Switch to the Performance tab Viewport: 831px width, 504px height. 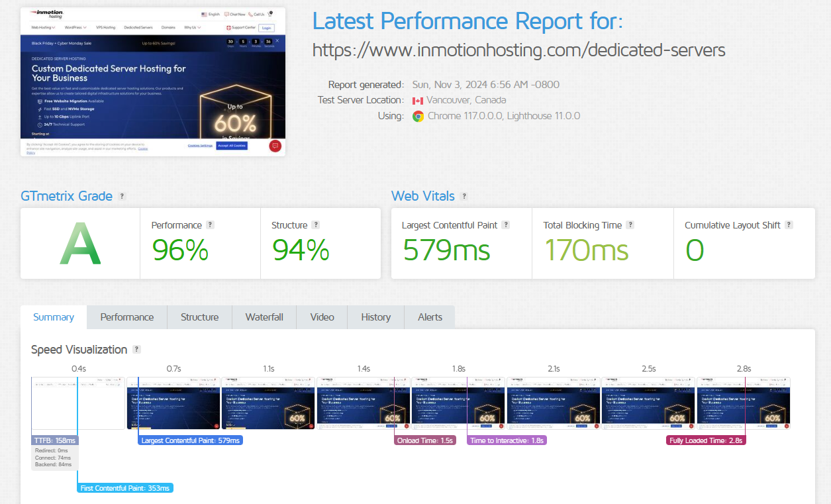click(127, 317)
